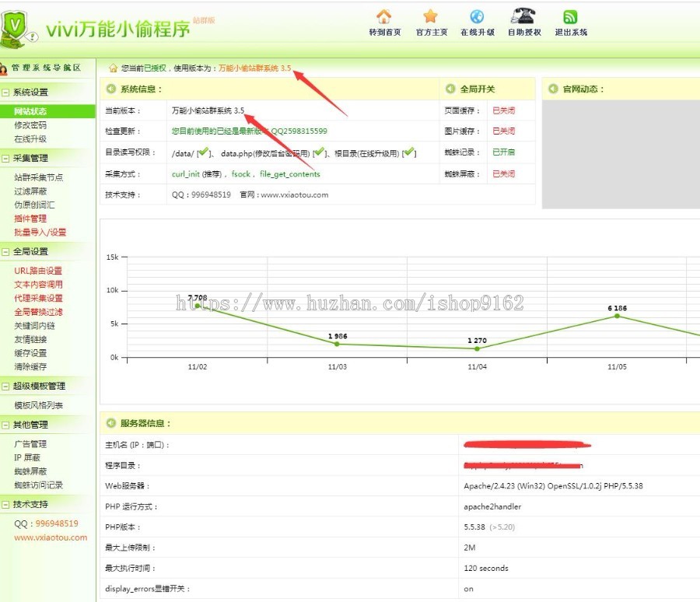The width and height of the screenshot is (700, 602).
Task: Click the Web server value Apache/2.4.23
Action: tap(553, 486)
